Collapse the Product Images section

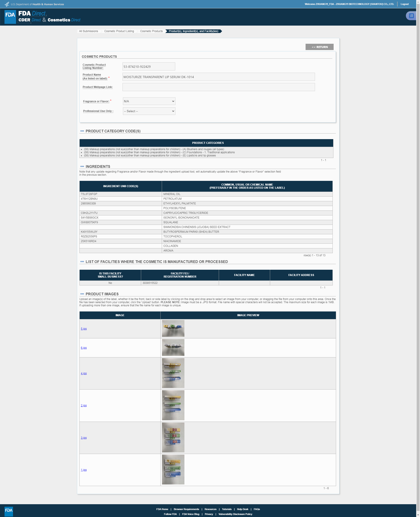pyautogui.click(x=82, y=294)
